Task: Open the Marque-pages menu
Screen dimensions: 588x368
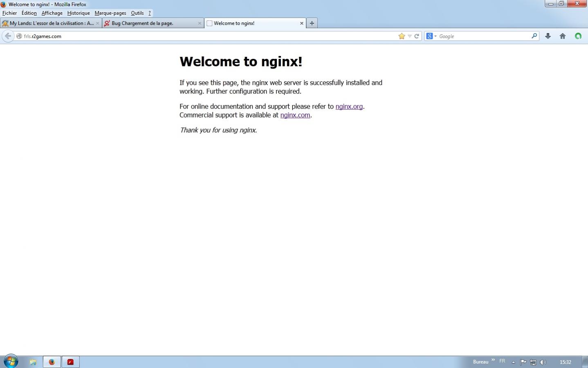Action: tap(110, 13)
